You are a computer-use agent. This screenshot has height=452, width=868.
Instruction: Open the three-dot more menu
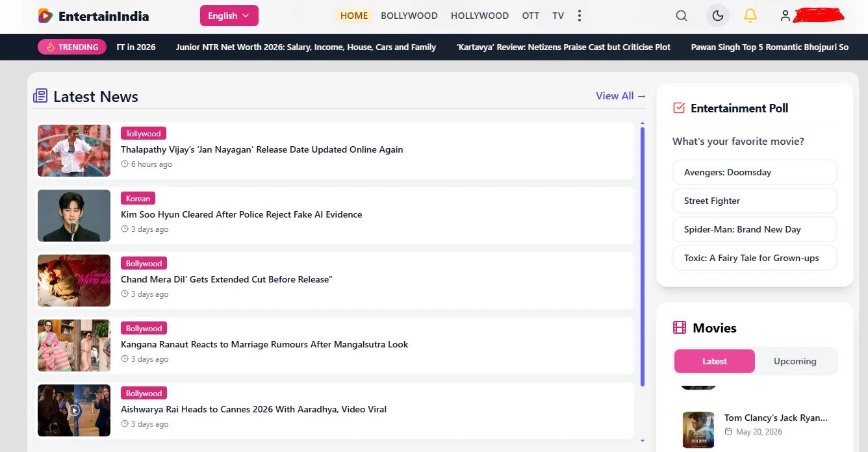580,16
